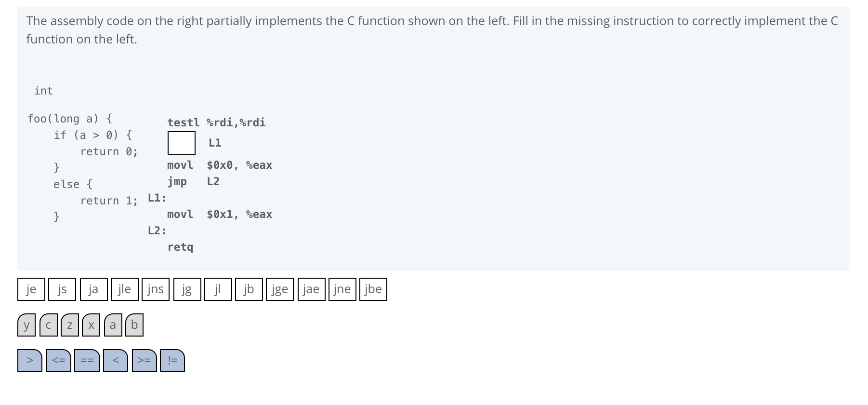Choose the 'b' variable tile
This screenshot has height=405, width=868.
[134, 325]
